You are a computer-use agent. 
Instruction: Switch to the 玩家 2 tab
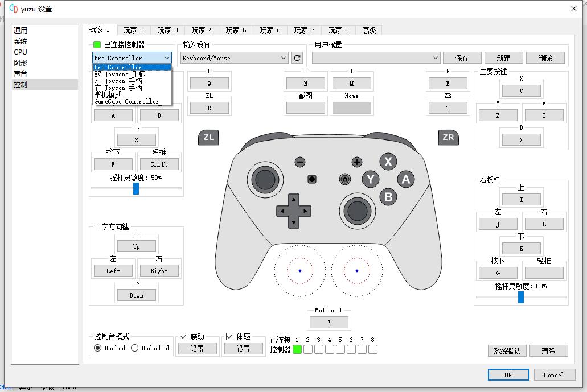134,30
